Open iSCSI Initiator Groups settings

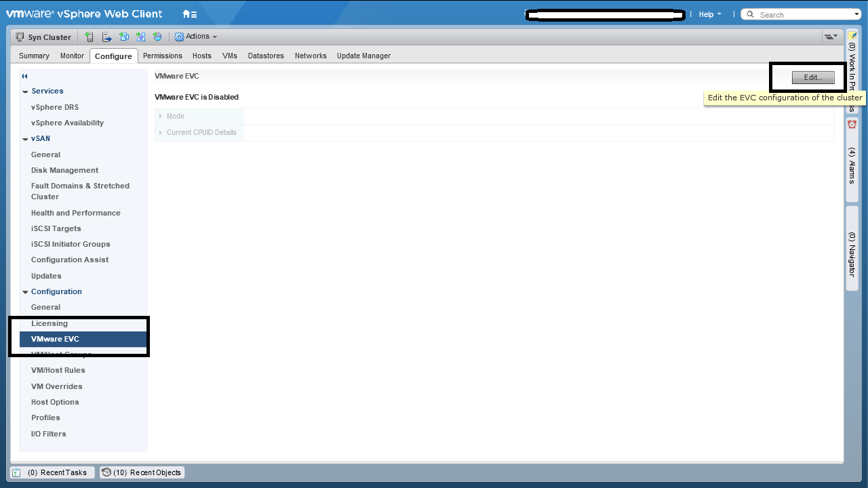point(71,244)
